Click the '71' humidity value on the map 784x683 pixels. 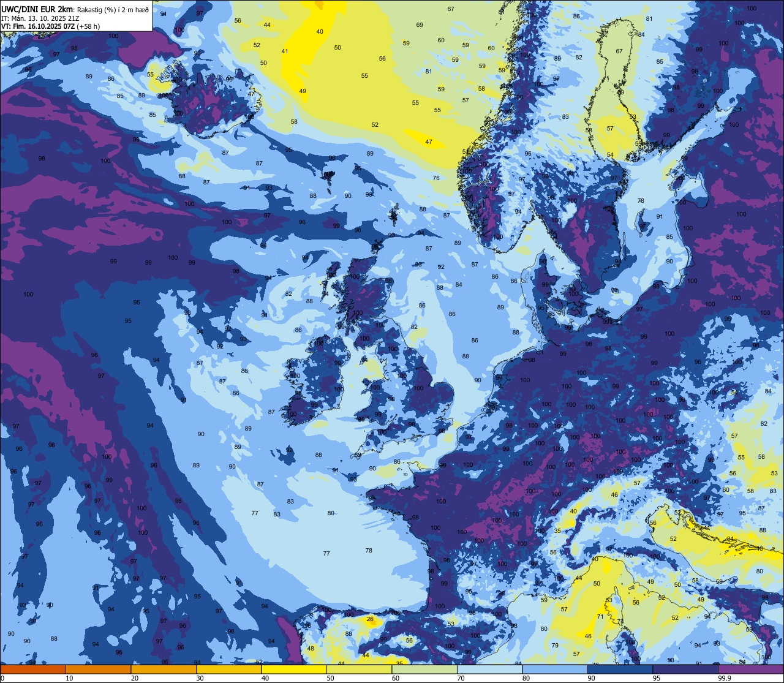(600, 616)
